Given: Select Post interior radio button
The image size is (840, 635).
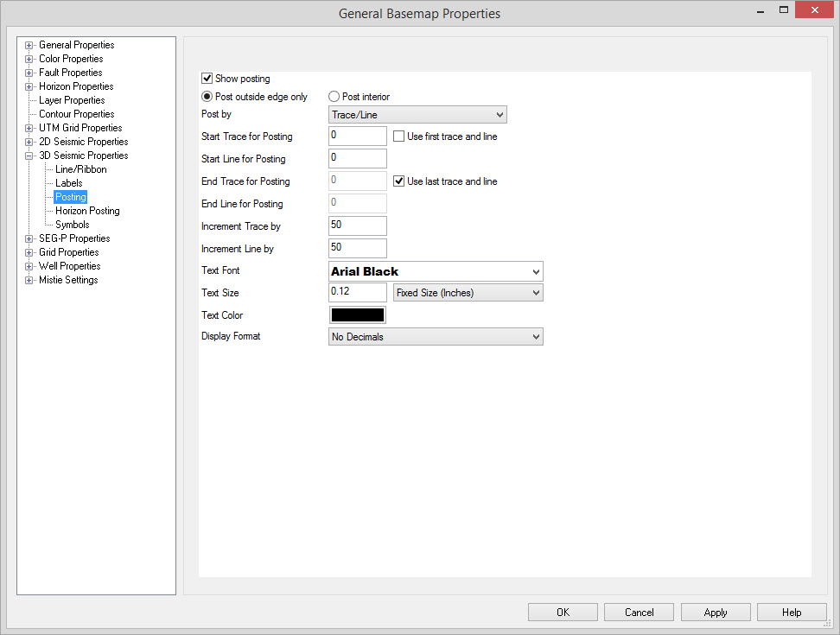Looking at the screenshot, I should point(334,97).
